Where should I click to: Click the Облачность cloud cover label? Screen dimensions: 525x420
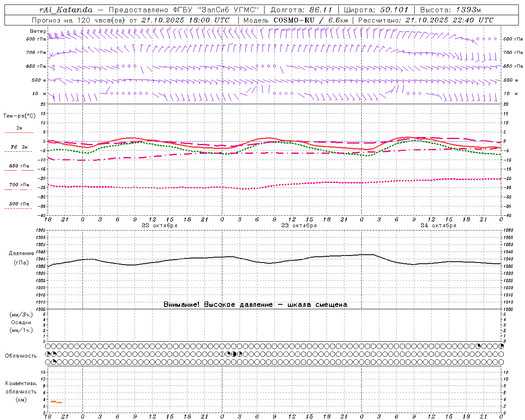tap(21, 356)
